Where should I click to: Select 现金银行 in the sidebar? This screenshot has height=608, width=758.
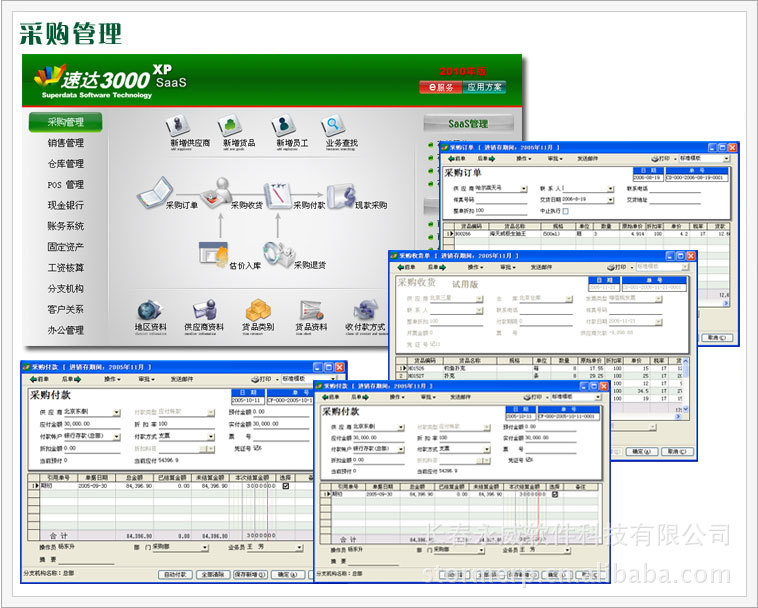(x=65, y=205)
